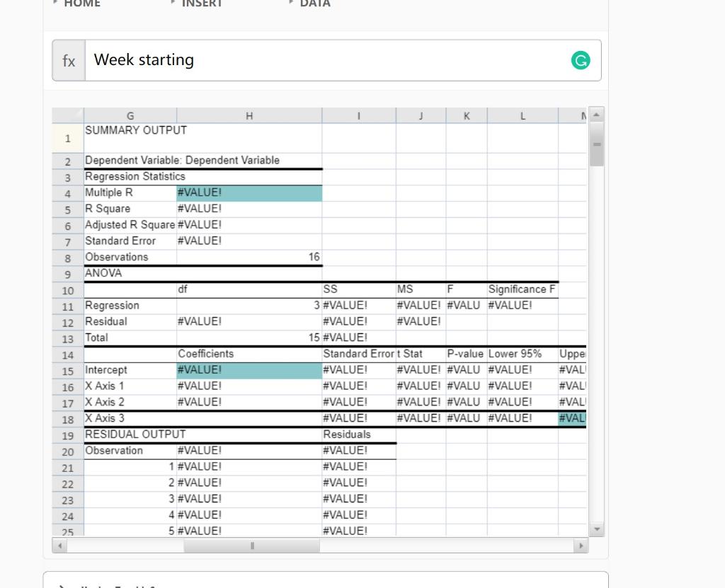Click the Total row label
Screen dimensions: 725x588
pyautogui.click(x=130, y=338)
